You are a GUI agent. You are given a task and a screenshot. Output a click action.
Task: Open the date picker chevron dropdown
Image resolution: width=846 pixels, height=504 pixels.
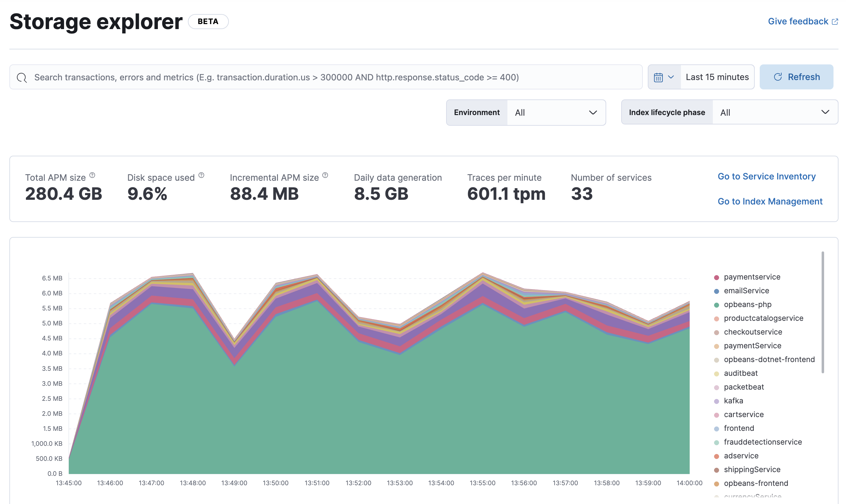(x=671, y=77)
